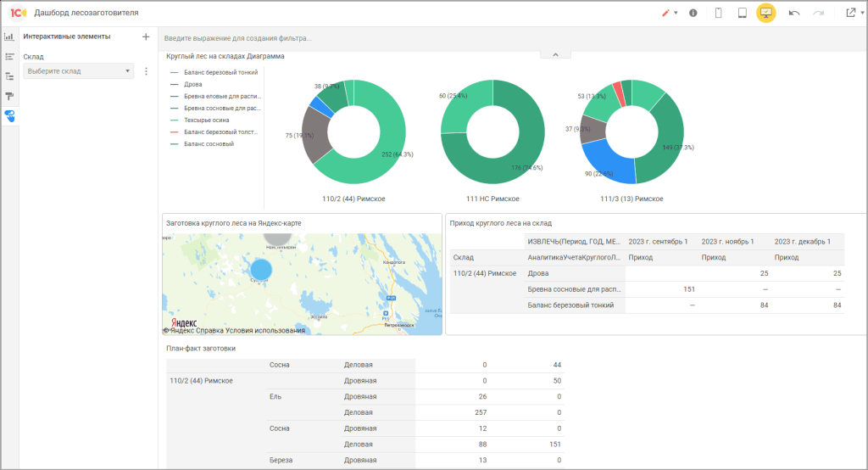Click the paint roller styling icon
The image size is (868, 470).
tap(9, 95)
